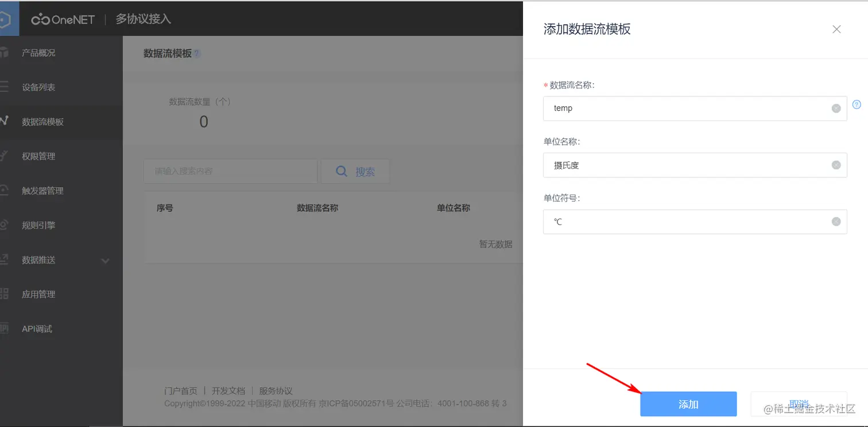
Task: Click the 规则引擎 sidebar icon
Action: [x=5, y=225]
